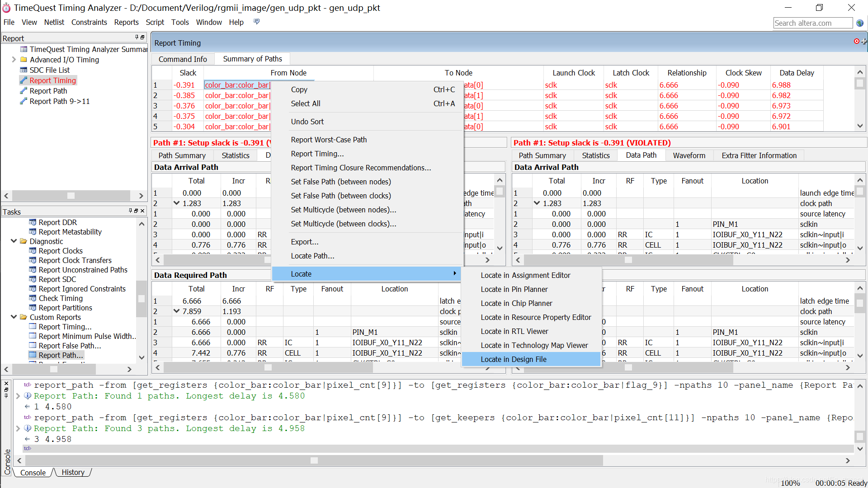Click the Report DDR task icon
The width and height of the screenshot is (868, 488).
click(x=33, y=222)
